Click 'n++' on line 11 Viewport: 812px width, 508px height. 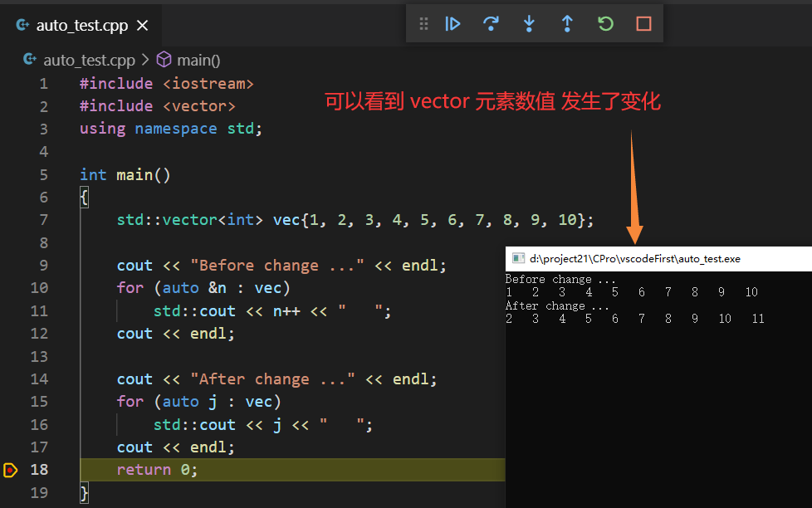coord(286,311)
